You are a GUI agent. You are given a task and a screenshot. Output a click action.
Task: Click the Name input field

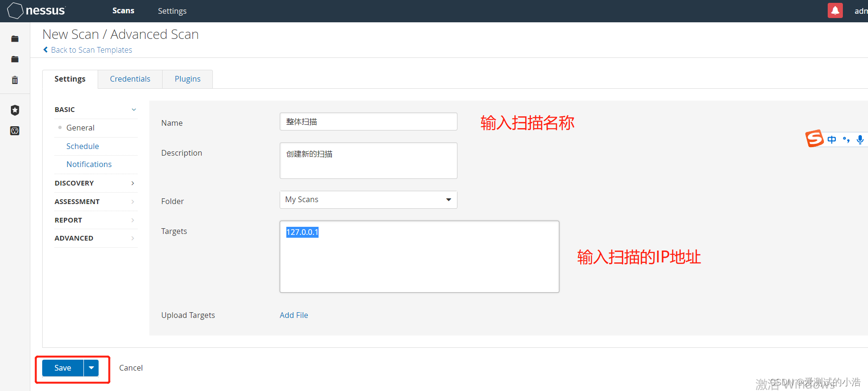click(x=368, y=121)
